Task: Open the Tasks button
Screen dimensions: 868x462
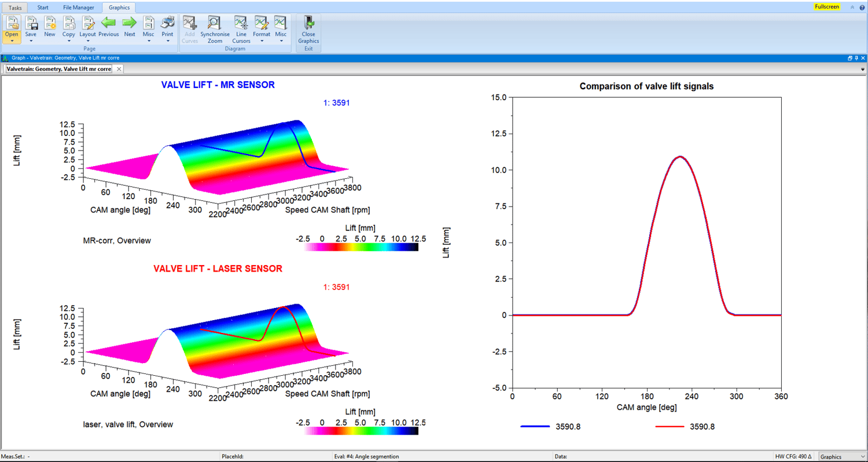Action: 15,8
